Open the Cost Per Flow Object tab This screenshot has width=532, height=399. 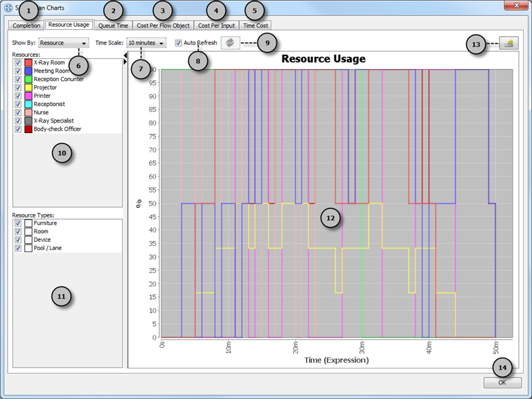[163, 26]
